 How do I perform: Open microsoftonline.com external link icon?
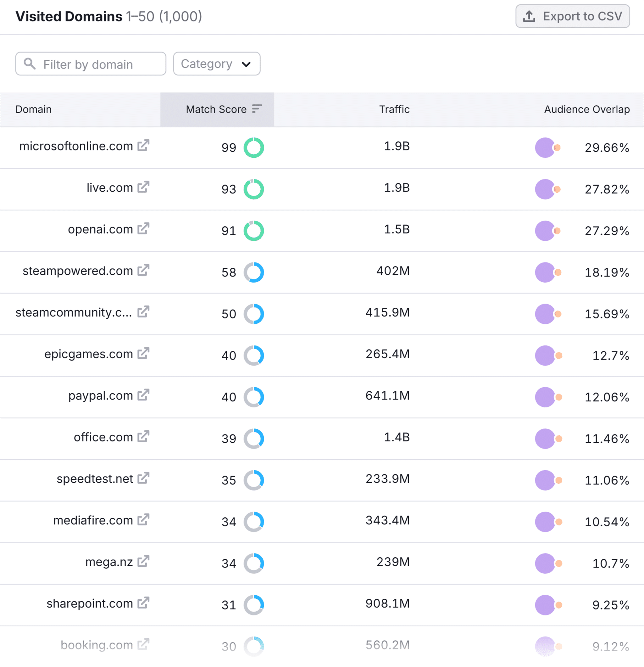point(143,145)
